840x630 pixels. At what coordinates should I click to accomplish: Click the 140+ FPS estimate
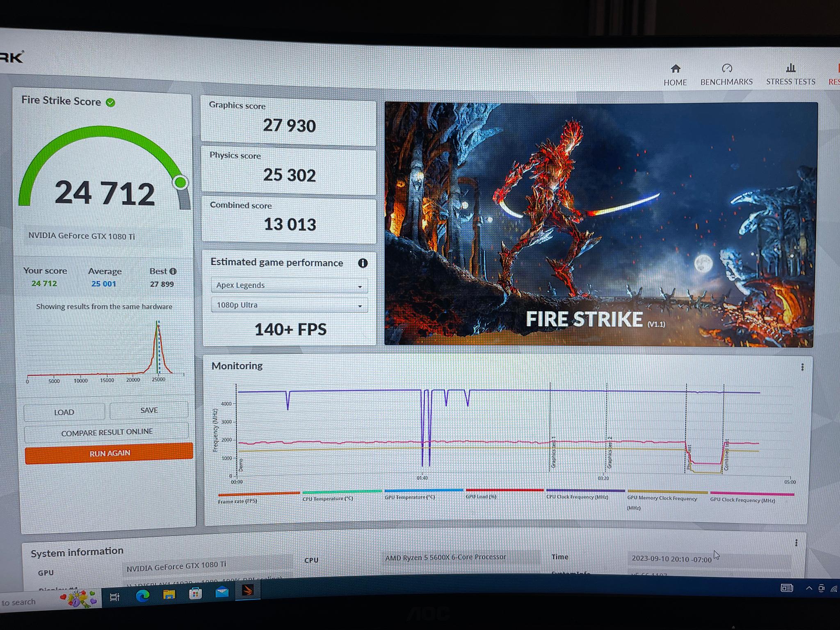pos(290,329)
